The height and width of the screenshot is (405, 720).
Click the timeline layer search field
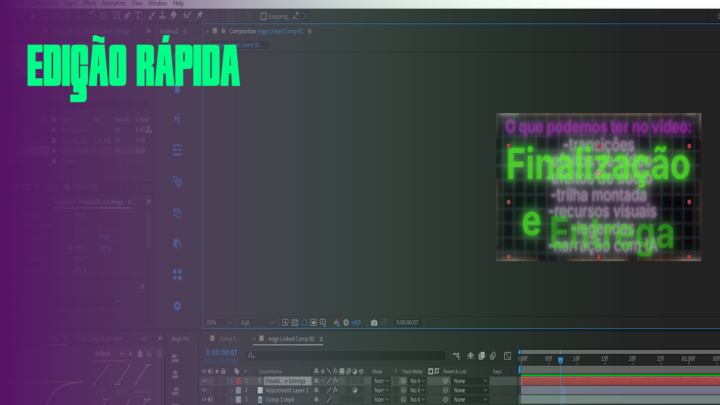tap(340, 355)
